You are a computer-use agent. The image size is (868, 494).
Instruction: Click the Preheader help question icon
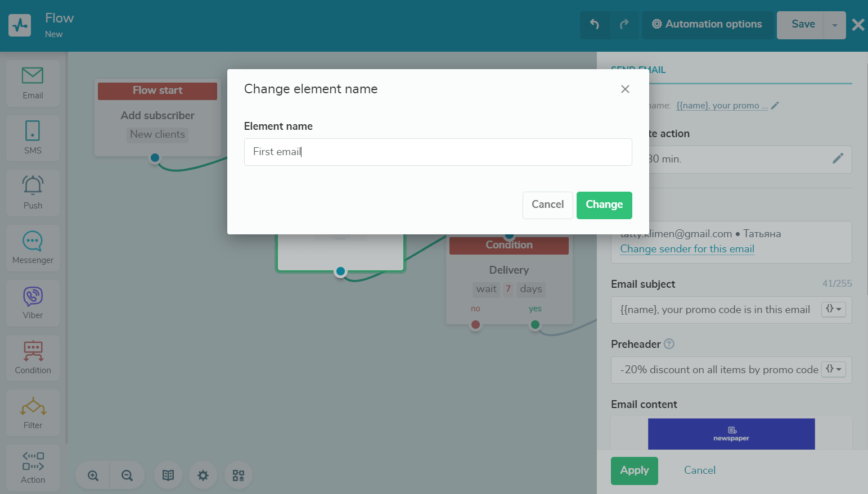click(669, 344)
